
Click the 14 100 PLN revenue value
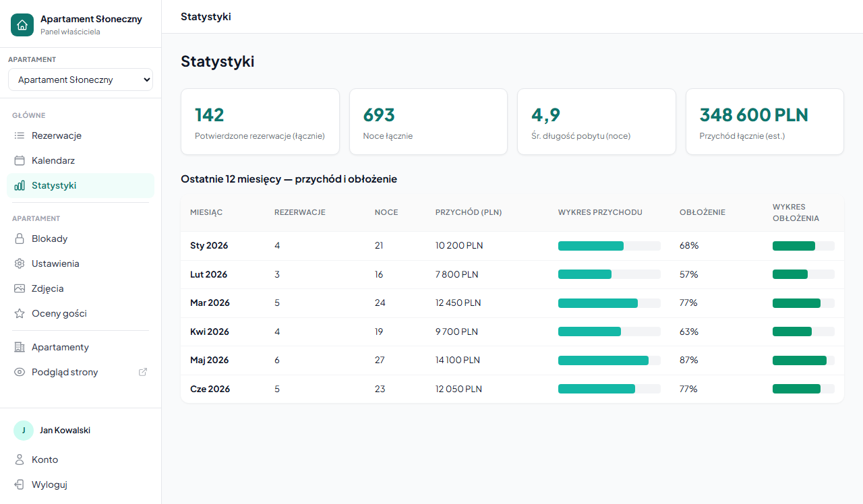click(458, 360)
